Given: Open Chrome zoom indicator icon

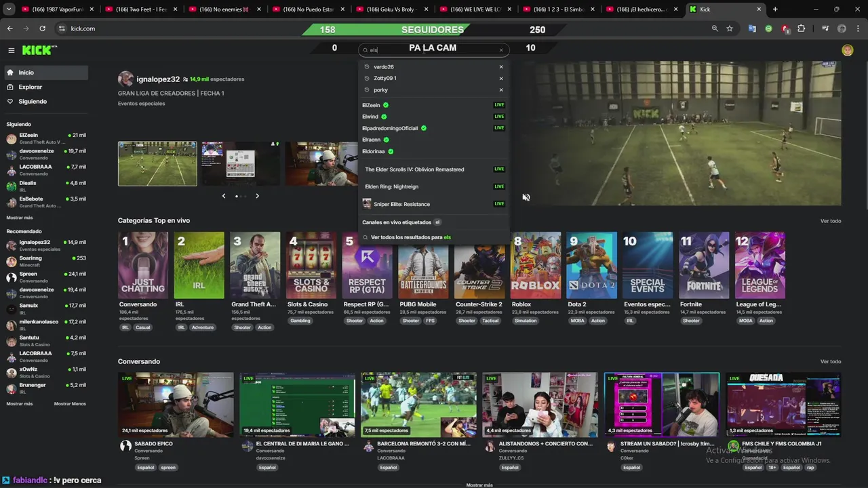Looking at the screenshot, I should click(715, 28).
